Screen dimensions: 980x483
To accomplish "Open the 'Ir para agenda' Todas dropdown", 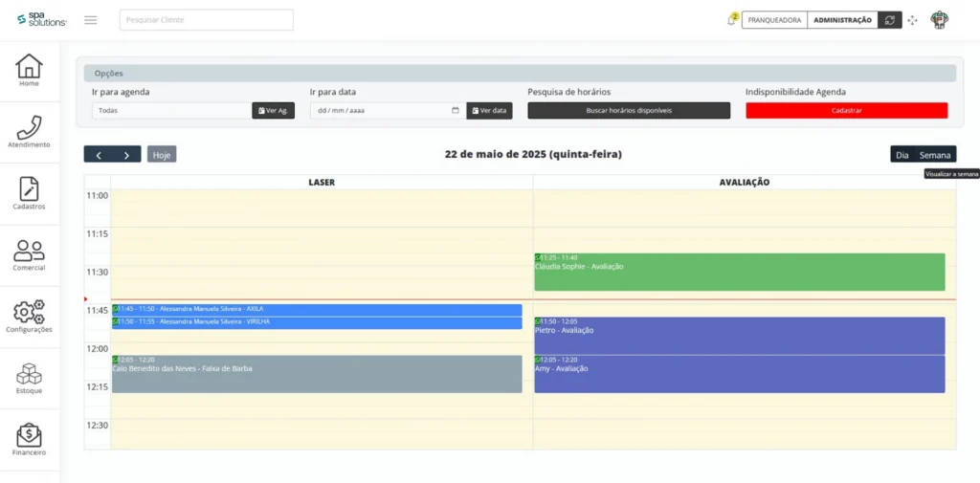I will pyautogui.click(x=171, y=111).
